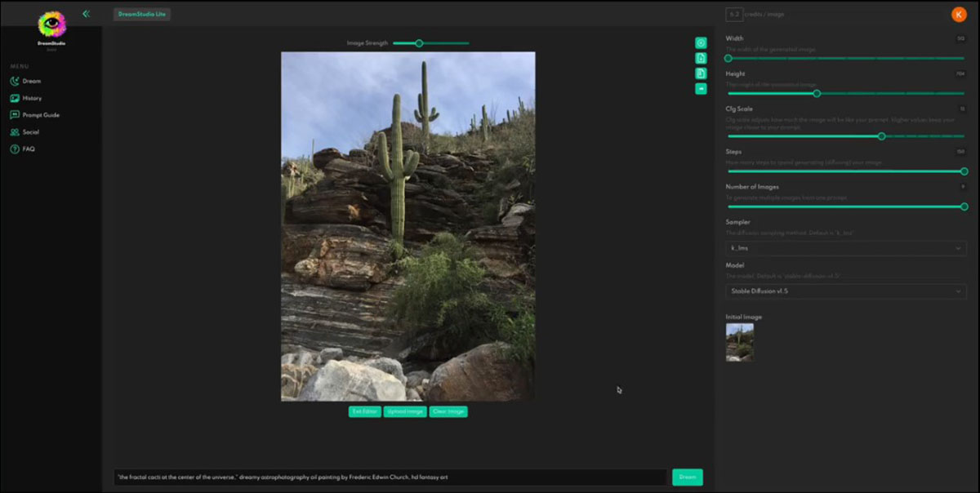Click the Clear Image button

(x=448, y=411)
